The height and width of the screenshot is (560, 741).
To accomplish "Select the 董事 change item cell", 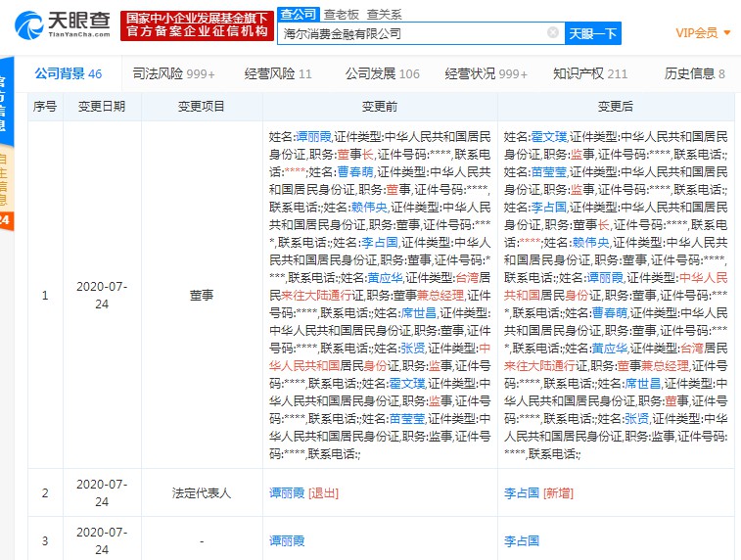I will [202, 296].
